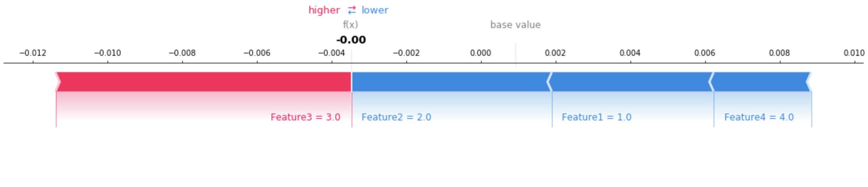868x187 pixels.
Task: Click the -0.012 axis tick label
Action: tap(33, 53)
